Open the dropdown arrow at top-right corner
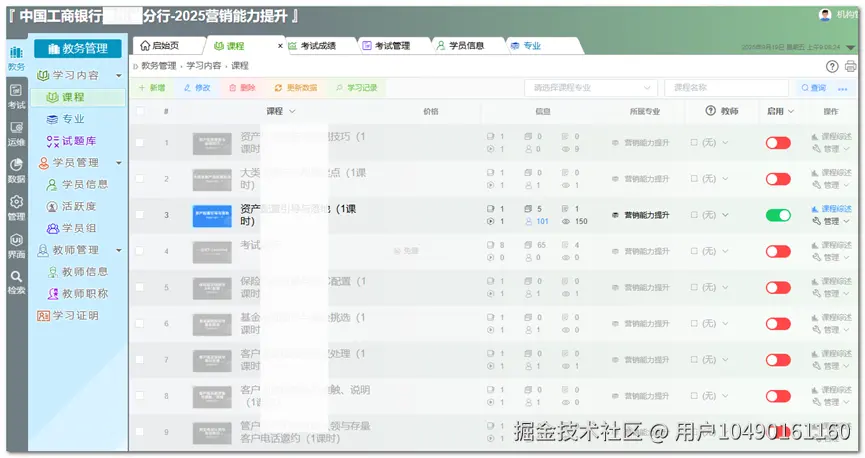865x458 pixels. pyautogui.click(x=850, y=47)
